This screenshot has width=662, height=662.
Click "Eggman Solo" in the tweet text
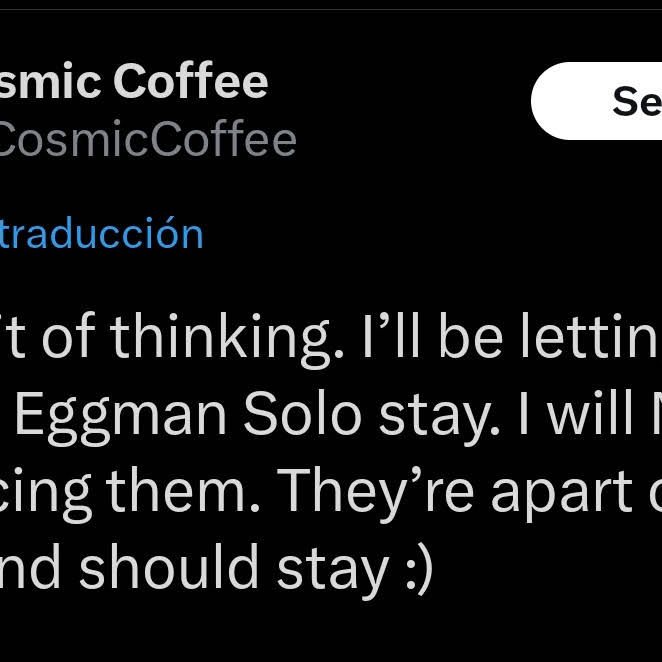(188, 414)
